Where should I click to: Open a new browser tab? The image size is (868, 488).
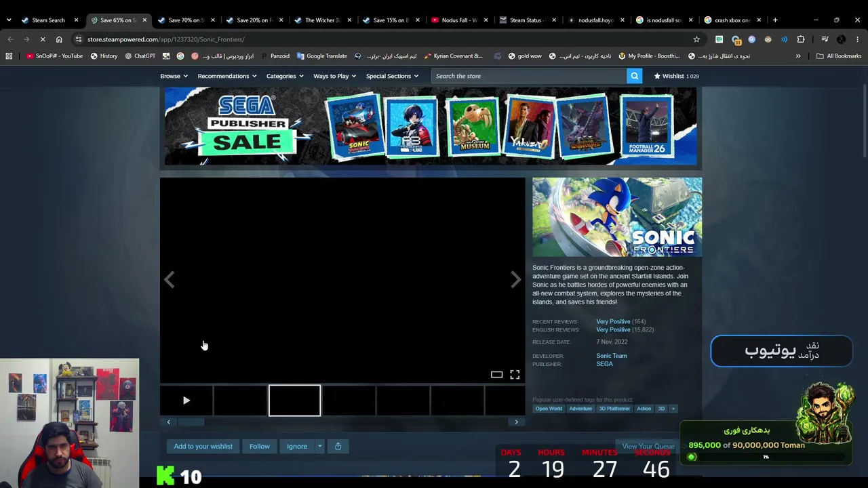click(x=775, y=20)
